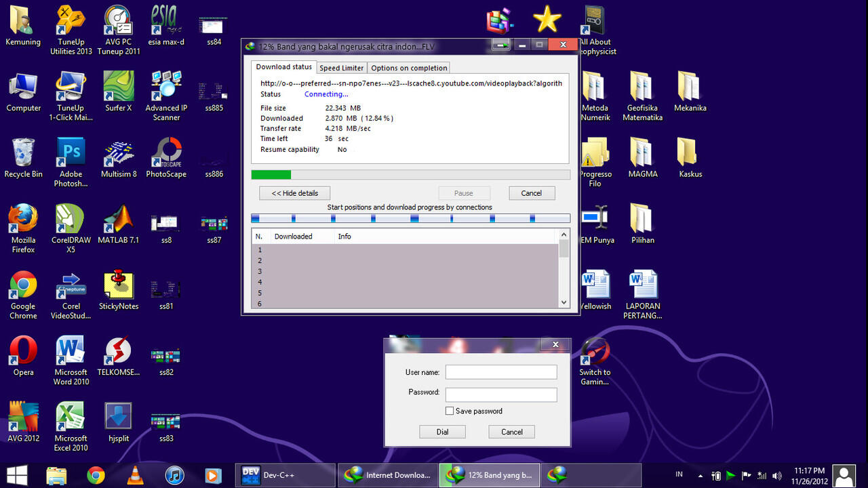868x488 pixels.
Task: Open TuneUp Utilities 2013 desktop shortcut
Action: coord(71,30)
